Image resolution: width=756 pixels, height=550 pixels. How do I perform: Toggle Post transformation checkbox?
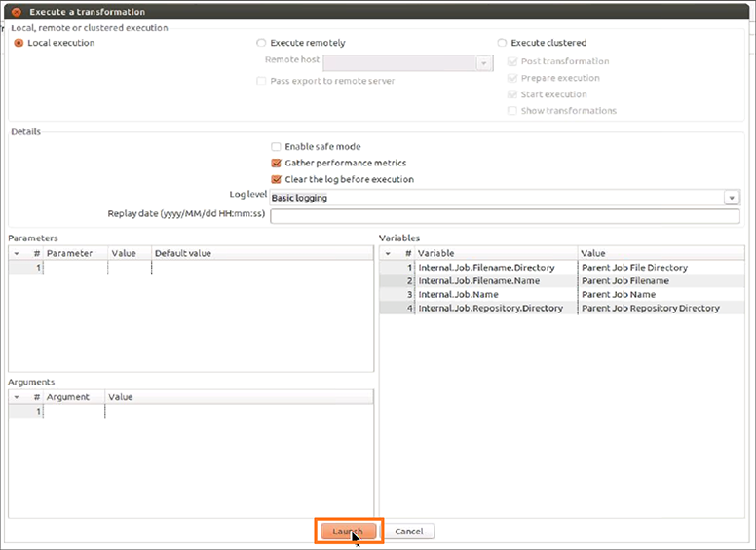click(x=512, y=61)
